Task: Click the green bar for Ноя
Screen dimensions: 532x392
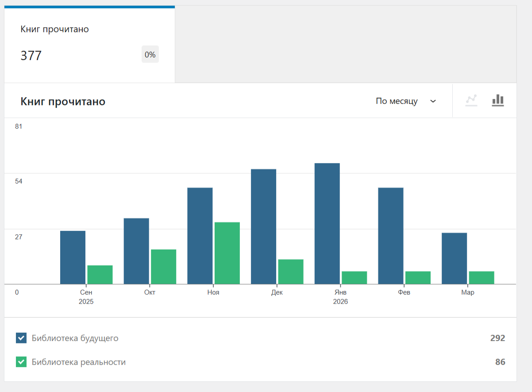Action: [227, 253]
